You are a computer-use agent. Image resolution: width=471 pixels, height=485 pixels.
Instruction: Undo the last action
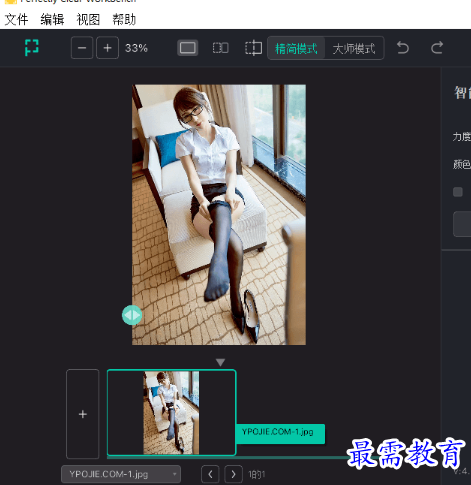click(x=403, y=48)
